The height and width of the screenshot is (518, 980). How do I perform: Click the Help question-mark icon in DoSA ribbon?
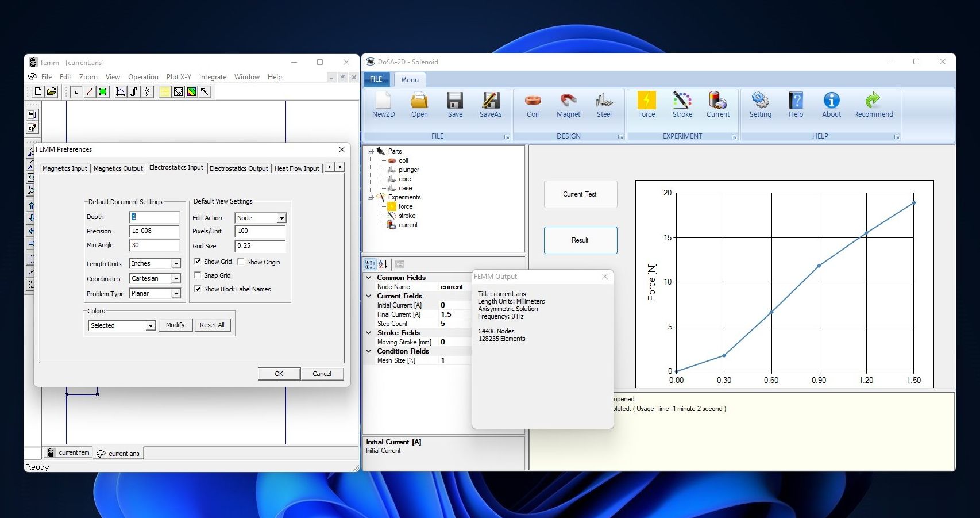(x=796, y=105)
